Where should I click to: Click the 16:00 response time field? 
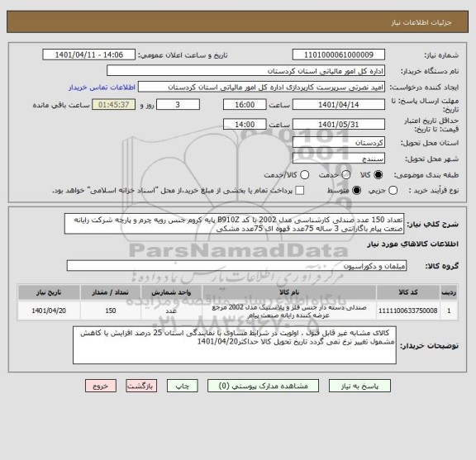[x=245, y=105]
